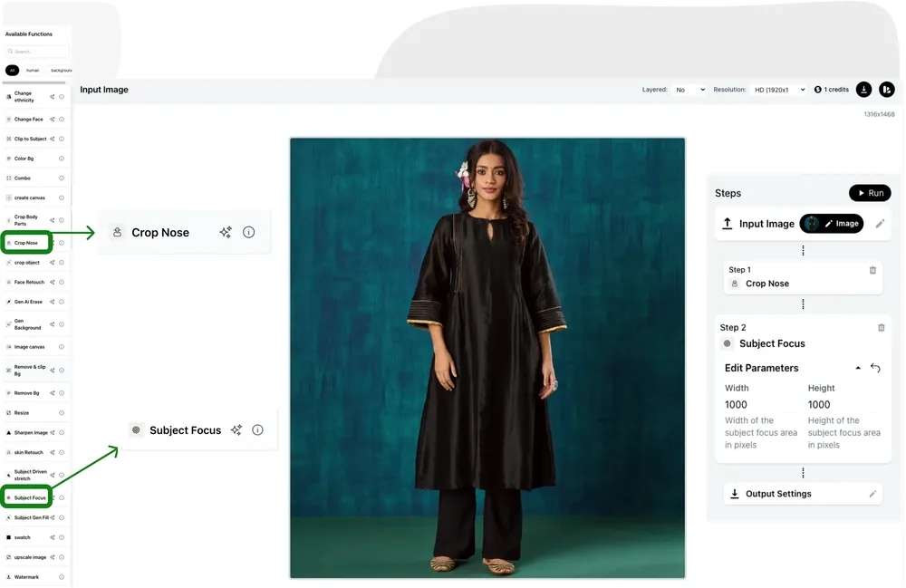Click the Height input field
906x588 pixels.
click(843, 405)
